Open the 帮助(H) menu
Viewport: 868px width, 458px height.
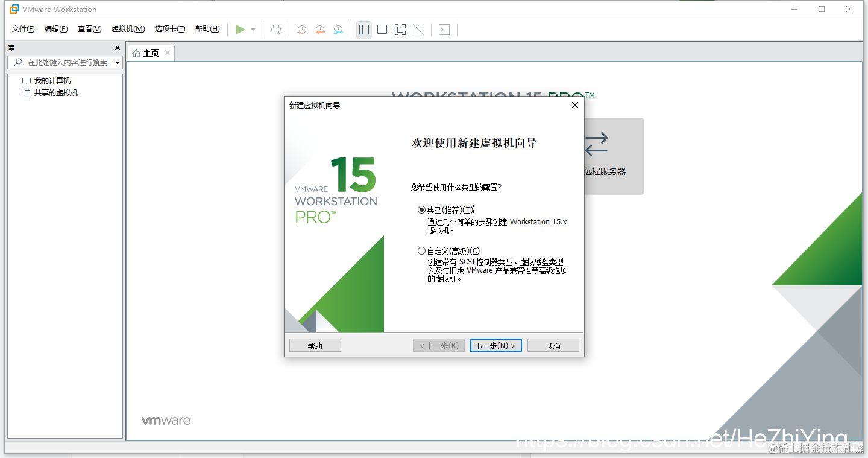[207, 29]
